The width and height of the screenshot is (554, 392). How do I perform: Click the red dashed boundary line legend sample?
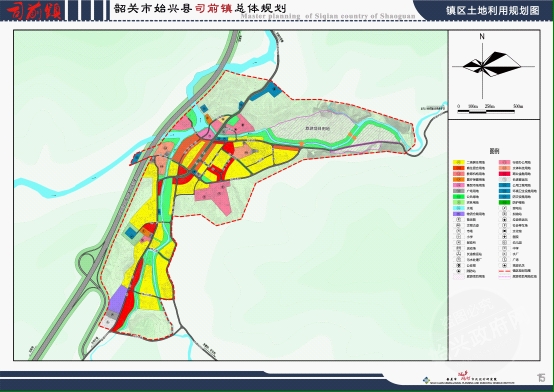pos(504,270)
